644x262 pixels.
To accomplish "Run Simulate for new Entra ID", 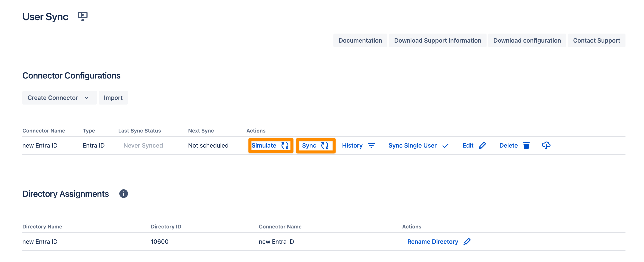I will coord(271,145).
